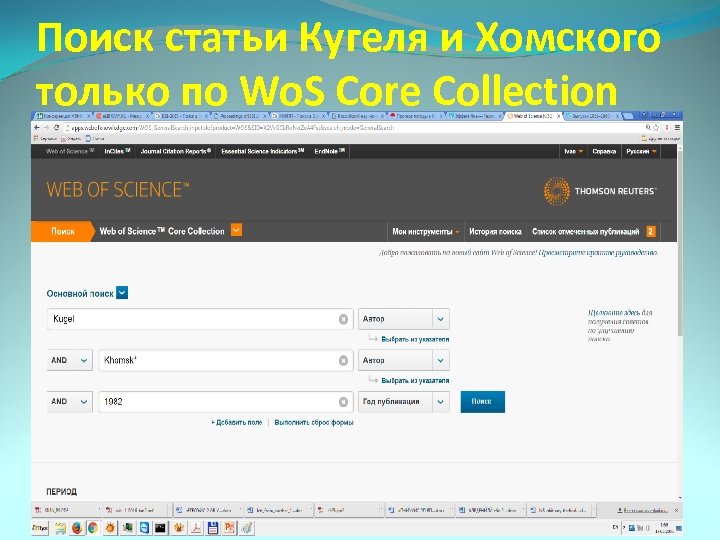
Task: Click Выбрать из указателя under Khomsk*
Action: [415, 381]
